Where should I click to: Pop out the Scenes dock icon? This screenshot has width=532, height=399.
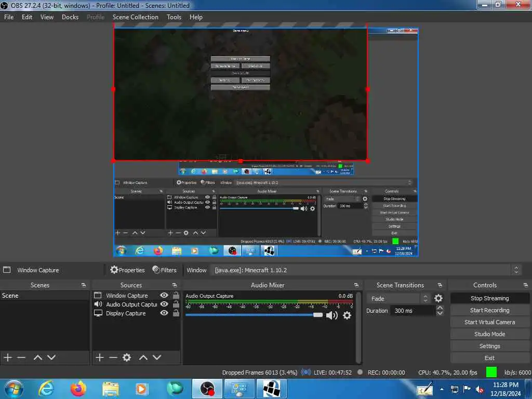(x=84, y=285)
